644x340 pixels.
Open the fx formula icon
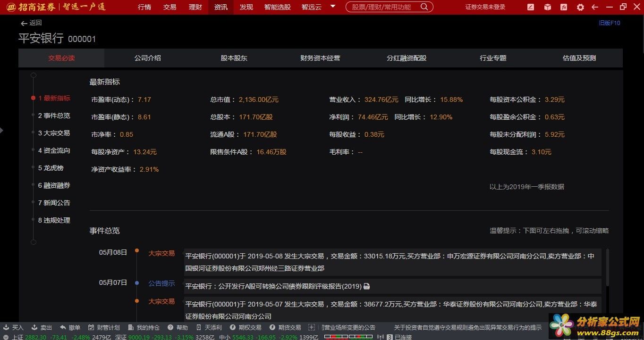click(564, 7)
